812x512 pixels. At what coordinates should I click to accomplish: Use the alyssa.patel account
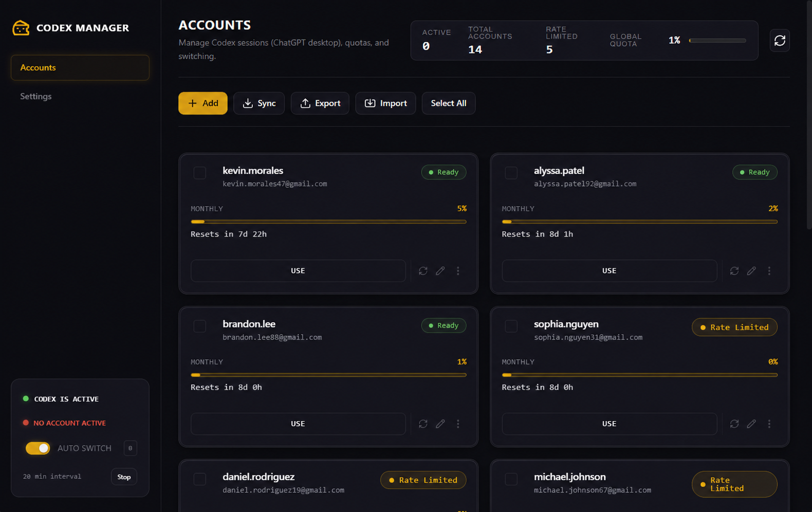pyautogui.click(x=609, y=271)
